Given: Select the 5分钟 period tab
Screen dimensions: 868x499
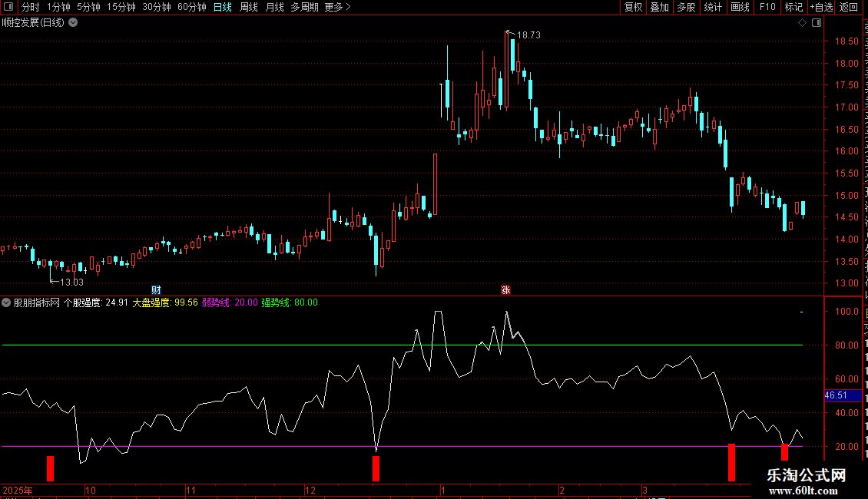Looking at the screenshot, I should (88, 7).
